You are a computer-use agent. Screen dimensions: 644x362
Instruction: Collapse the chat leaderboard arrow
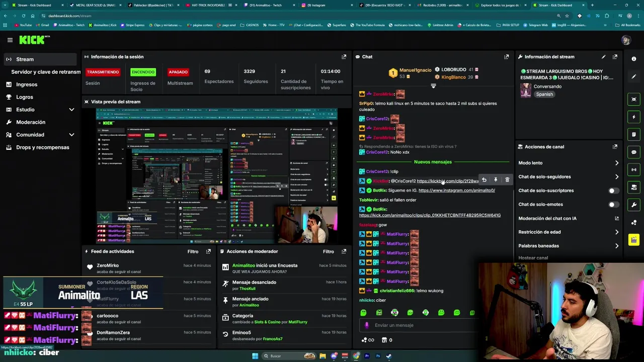click(433, 86)
